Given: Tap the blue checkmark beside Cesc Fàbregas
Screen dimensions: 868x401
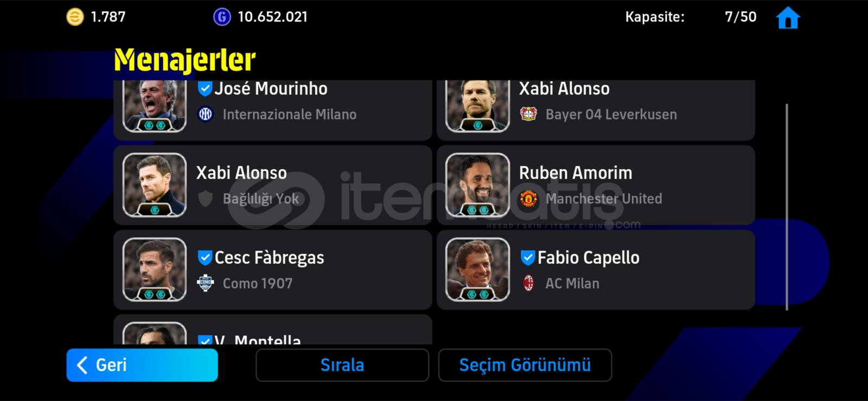Looking at the screenshot, I should [205, 257].
